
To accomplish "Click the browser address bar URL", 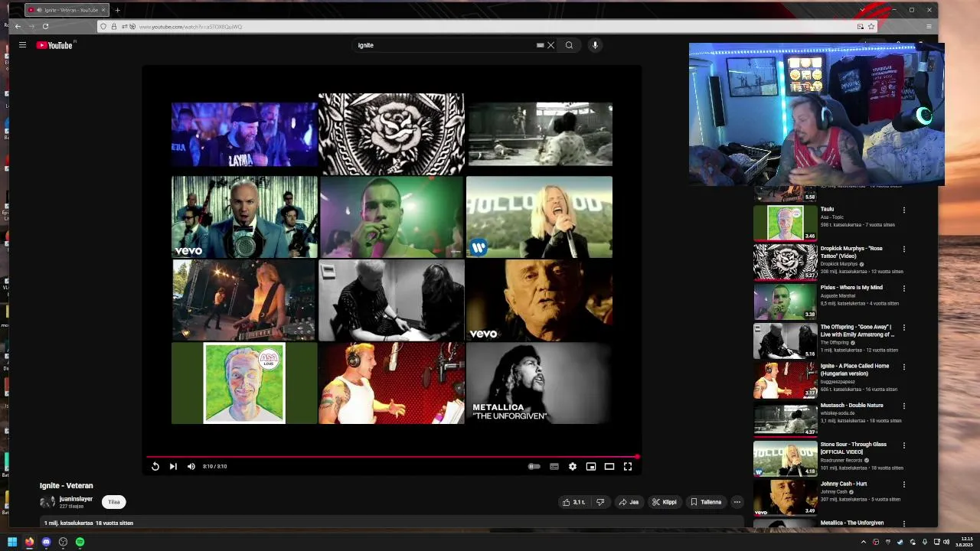I will (191, 27).
